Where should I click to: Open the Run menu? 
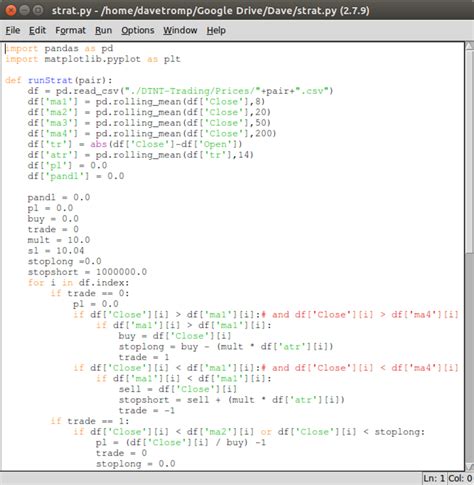[x=103, y=30]
